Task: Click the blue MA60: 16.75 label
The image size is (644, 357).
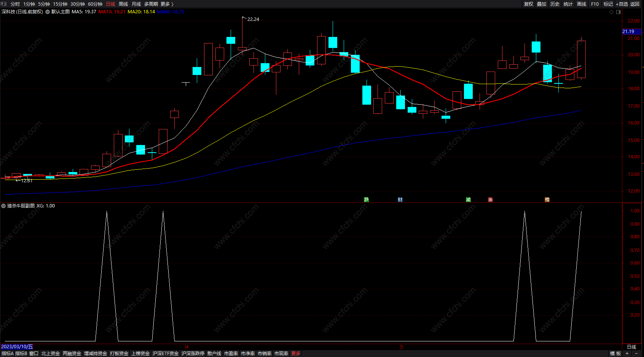Action: pos(171,12)
